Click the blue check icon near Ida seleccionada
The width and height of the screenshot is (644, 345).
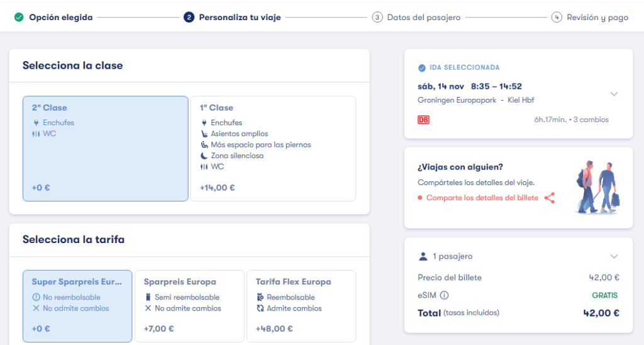click(x=422, y=68)
